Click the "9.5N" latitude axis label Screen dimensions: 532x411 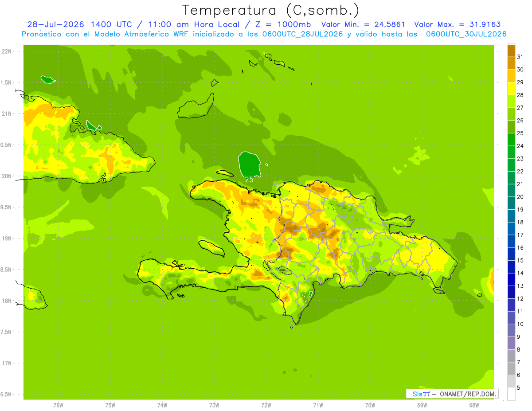pyautogui.click(x=7, y=207)
